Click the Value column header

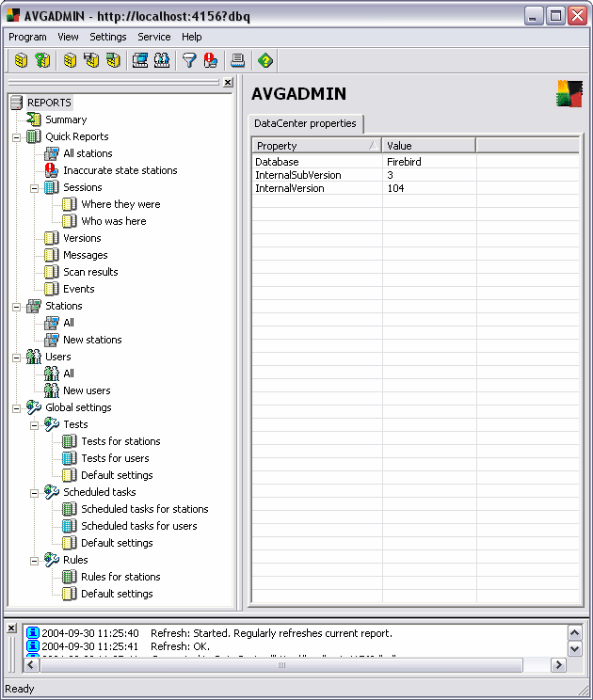tap(428, 146)
